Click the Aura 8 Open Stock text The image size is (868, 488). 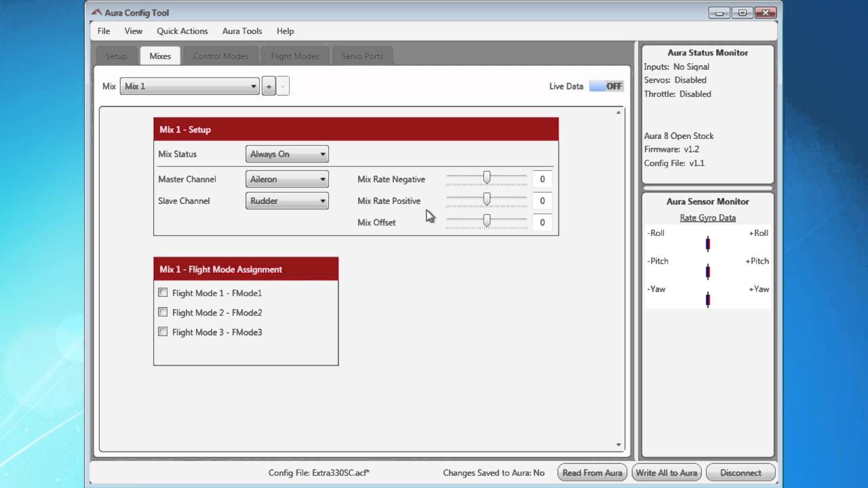coord(679,136)
